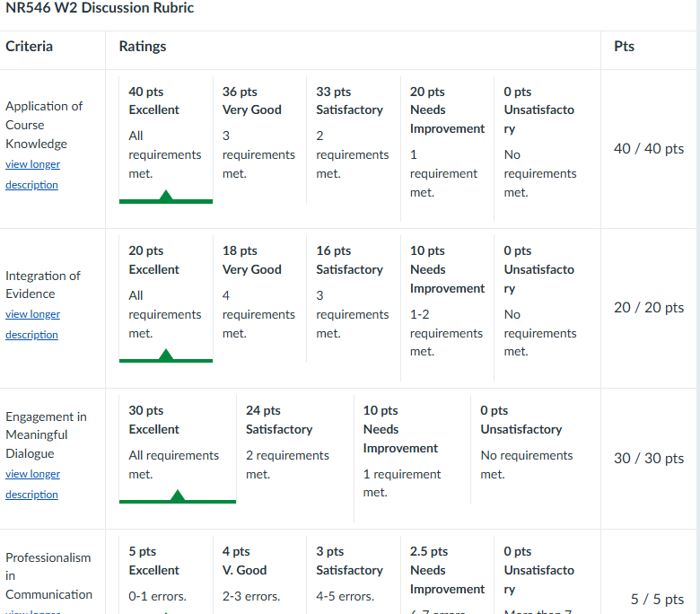Click green triangle marker under Application of Course Knowledge
Image resolution: width=700 pixels, height=614 pixels.
click(x=165, y=197)
